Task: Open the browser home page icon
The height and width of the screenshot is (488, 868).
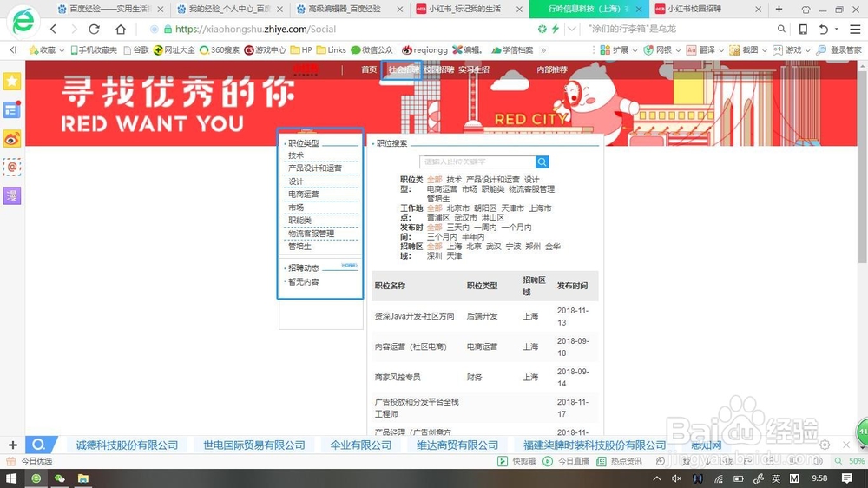Action: pyautogui.click(x=121, y=29)
